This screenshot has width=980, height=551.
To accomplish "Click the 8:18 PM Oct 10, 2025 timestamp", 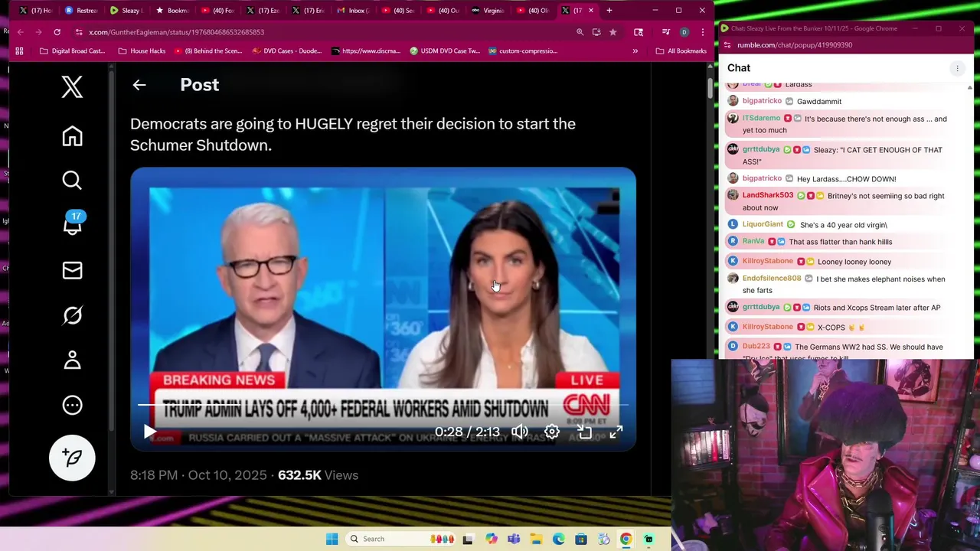I will tap(198, 475).
